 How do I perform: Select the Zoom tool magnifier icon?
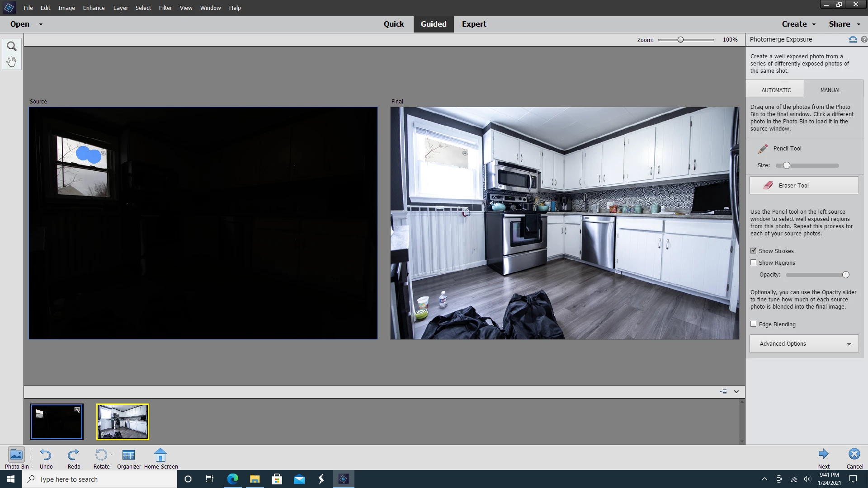(x=12, y=47)
